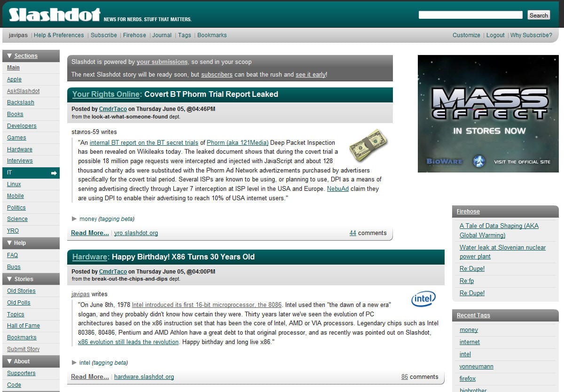Click the money stack topic icon
Viewport: 564px width, 392px height.
point(368,145)
